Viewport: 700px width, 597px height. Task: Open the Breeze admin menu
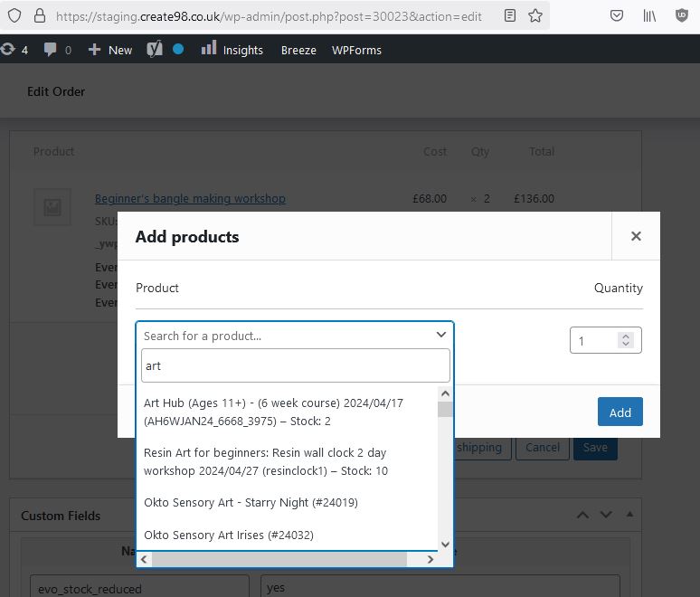coord(298,50)
